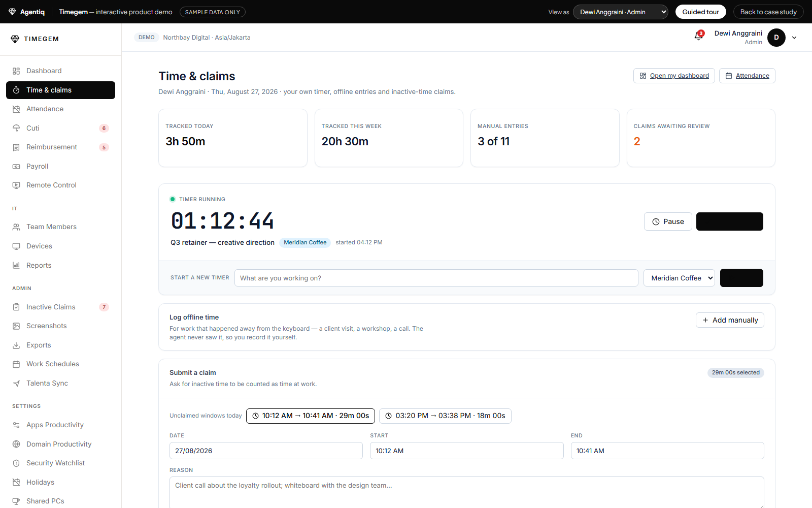The image size is (812, 508).
Task: Click Back to case study
Action: (768, 12)
